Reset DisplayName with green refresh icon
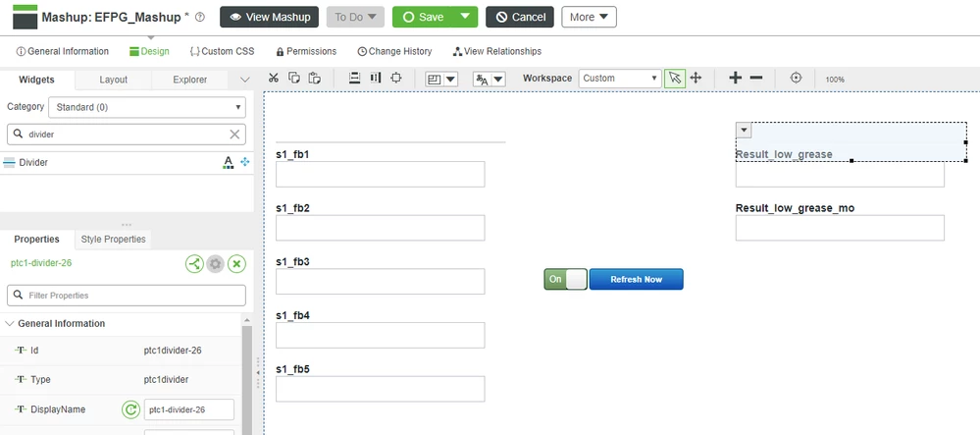This screenshot has height=435, width=980. coord(130,410)
